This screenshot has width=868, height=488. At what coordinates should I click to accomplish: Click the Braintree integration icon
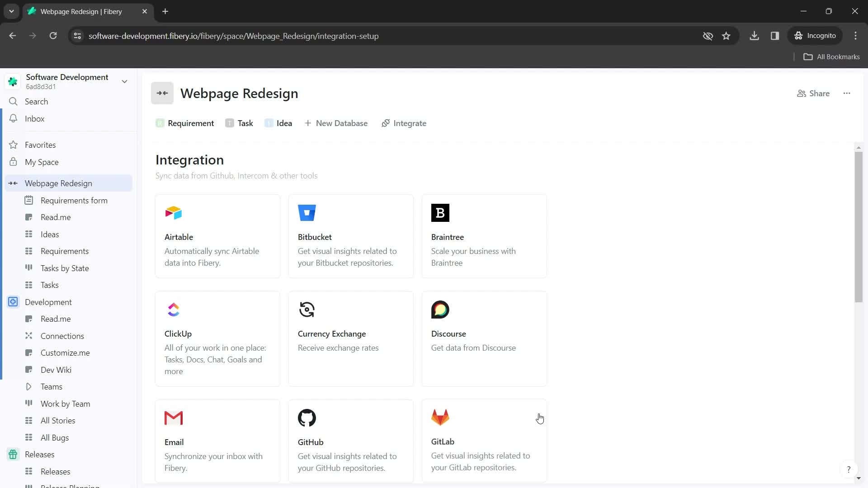[x=440, y=213]
